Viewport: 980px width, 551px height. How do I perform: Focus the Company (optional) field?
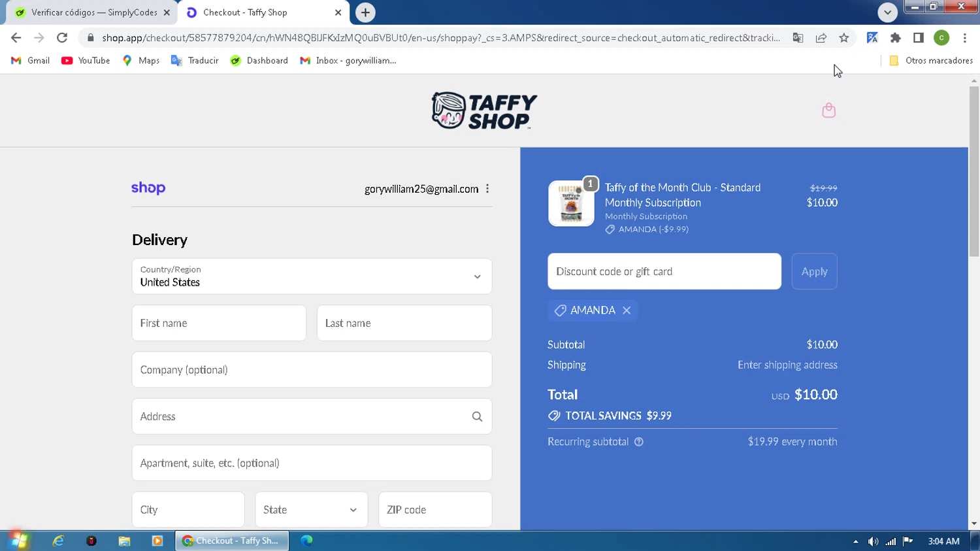312,370
